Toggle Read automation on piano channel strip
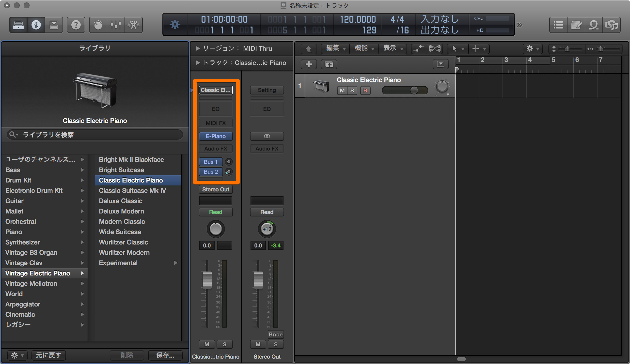630x364 pixels. pyautogui.click(x=216, y=212)
